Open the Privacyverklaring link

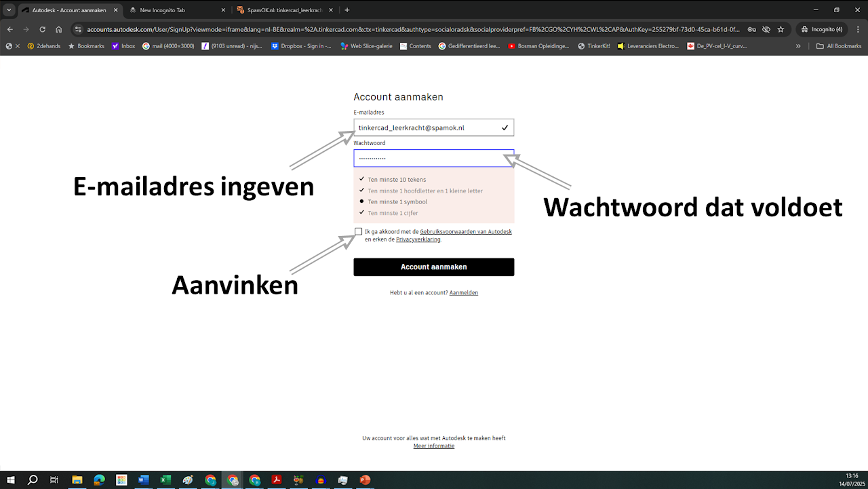(418, 239)
